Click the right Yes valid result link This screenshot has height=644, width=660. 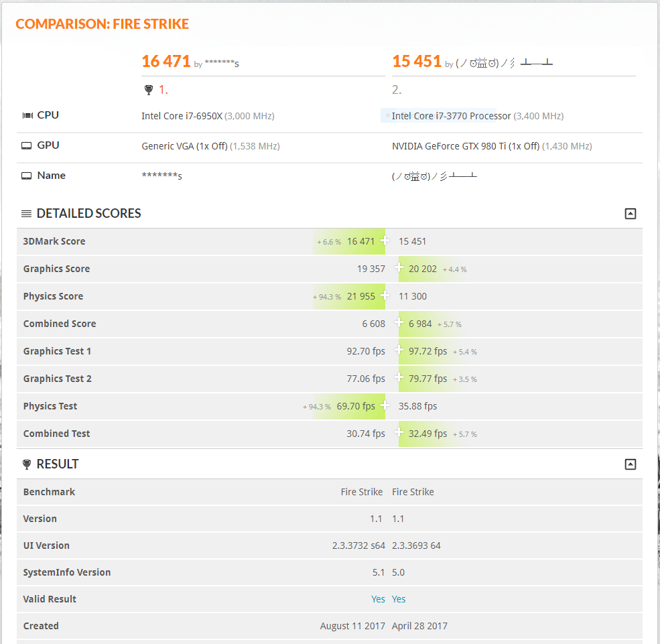399,599
